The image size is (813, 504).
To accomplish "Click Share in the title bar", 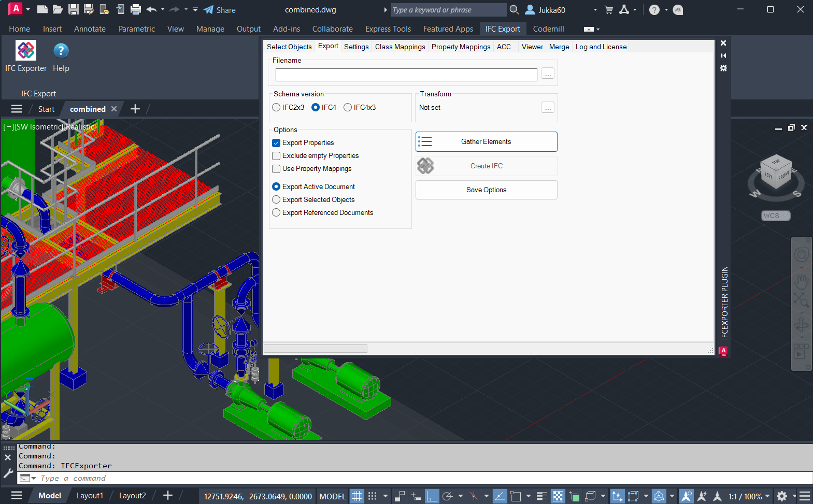I will coord(220,10).
